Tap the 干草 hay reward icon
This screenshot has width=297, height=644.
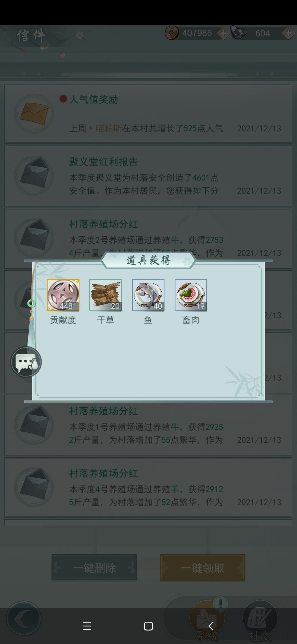click(x=106, y=295)
